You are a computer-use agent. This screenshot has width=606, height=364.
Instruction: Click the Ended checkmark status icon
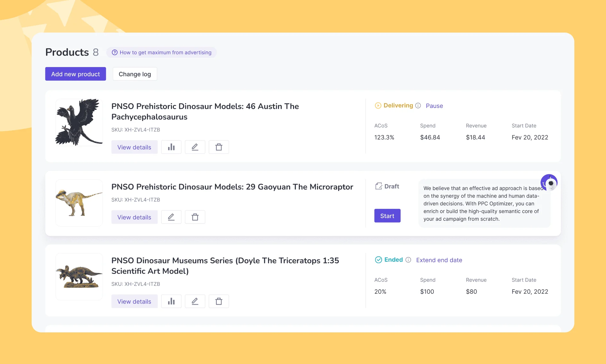[378, 260]
